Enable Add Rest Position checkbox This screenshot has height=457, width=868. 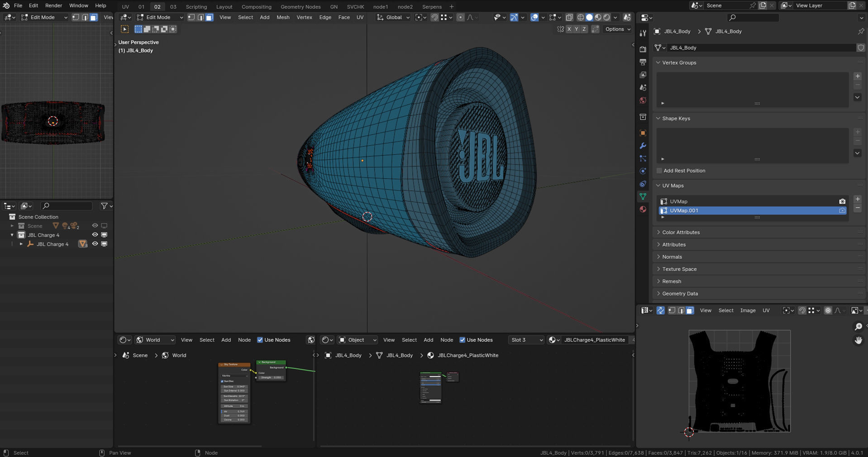pos(659,171)
